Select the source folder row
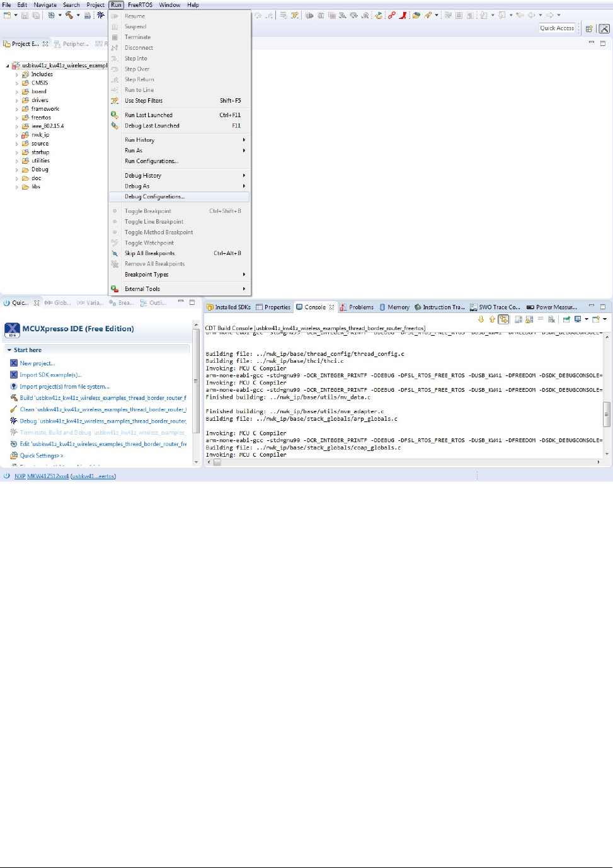 pos(40,144)
